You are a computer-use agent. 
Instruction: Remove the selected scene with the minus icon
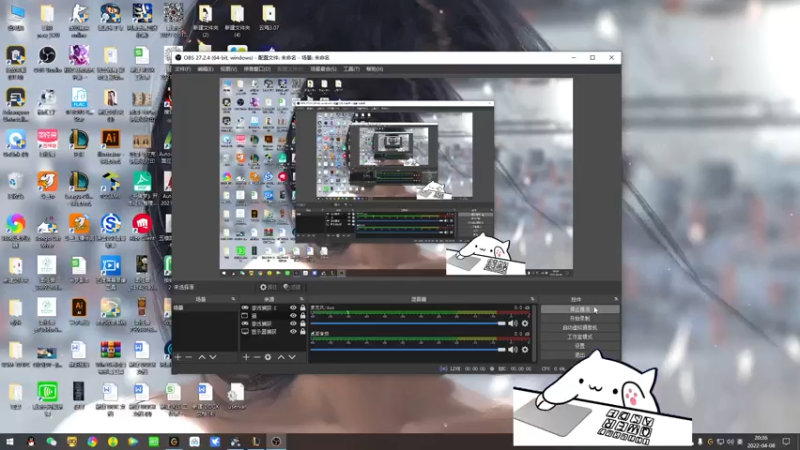[189, 357]
